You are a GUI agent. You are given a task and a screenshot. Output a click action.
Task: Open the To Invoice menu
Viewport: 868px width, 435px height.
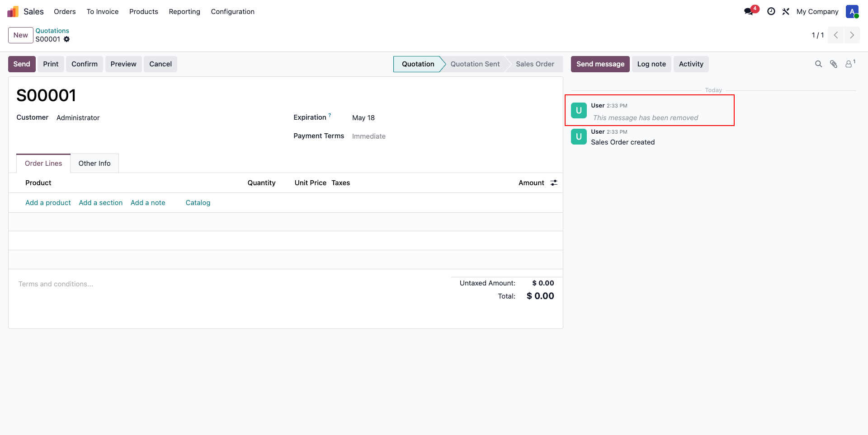103,11
